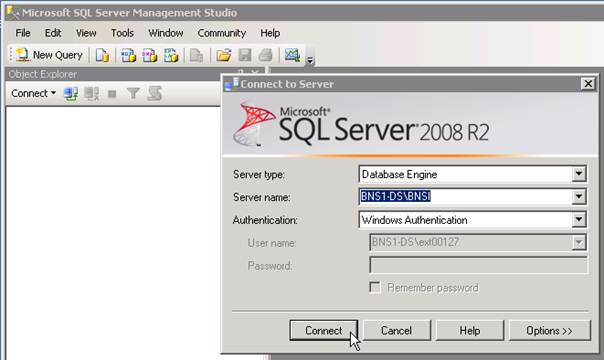Click the Cancel button
Viewport: 604px width, 360px height.
(x=396, y=331)
